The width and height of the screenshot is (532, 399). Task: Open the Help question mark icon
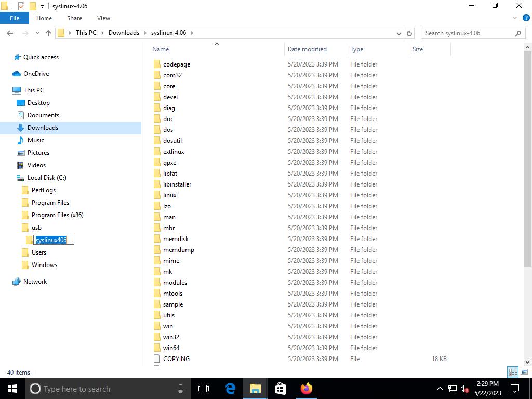[526, 18]
